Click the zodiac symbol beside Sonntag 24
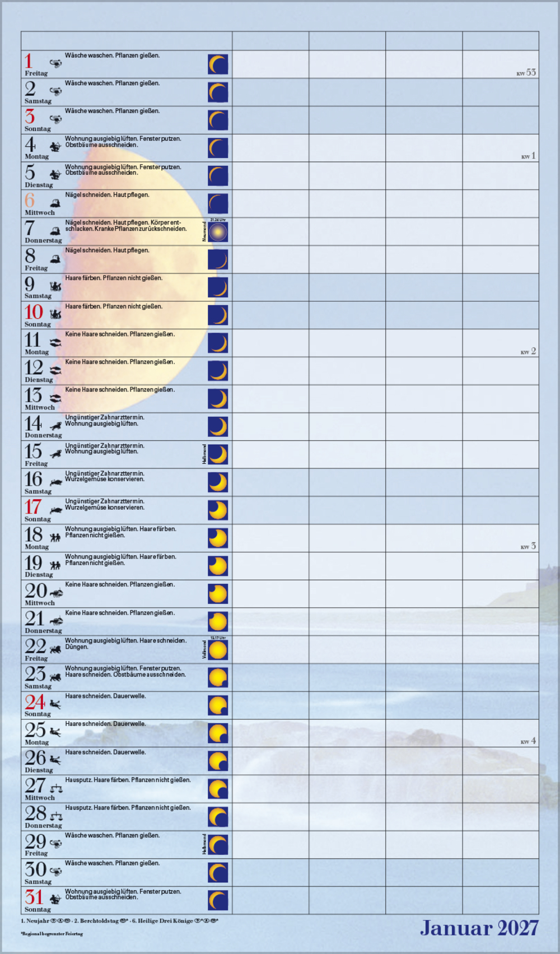The height and width of the screenshot is (954, 560). click(x=55, y=704)
